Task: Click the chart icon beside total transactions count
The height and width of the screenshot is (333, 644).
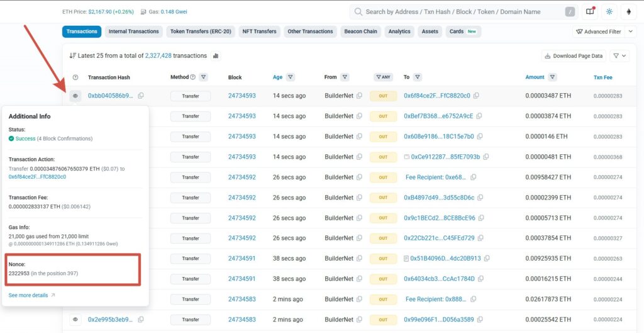Action: coord(216,56)
